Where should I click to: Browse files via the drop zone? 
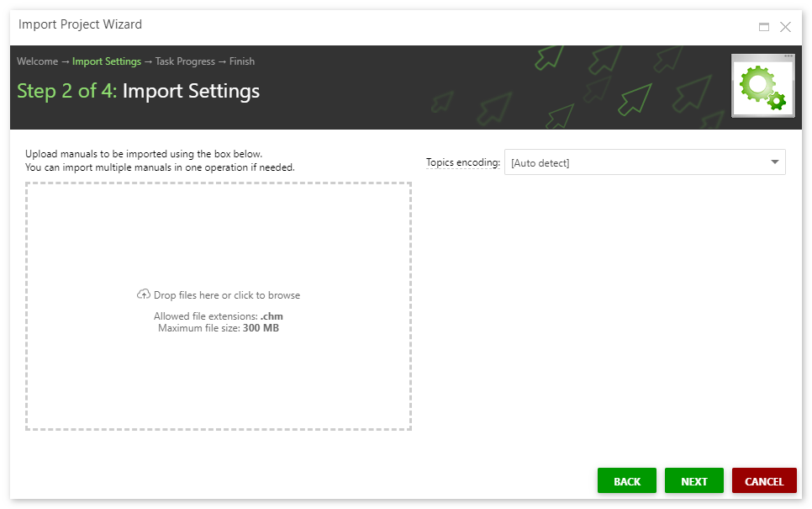point(219,306)
